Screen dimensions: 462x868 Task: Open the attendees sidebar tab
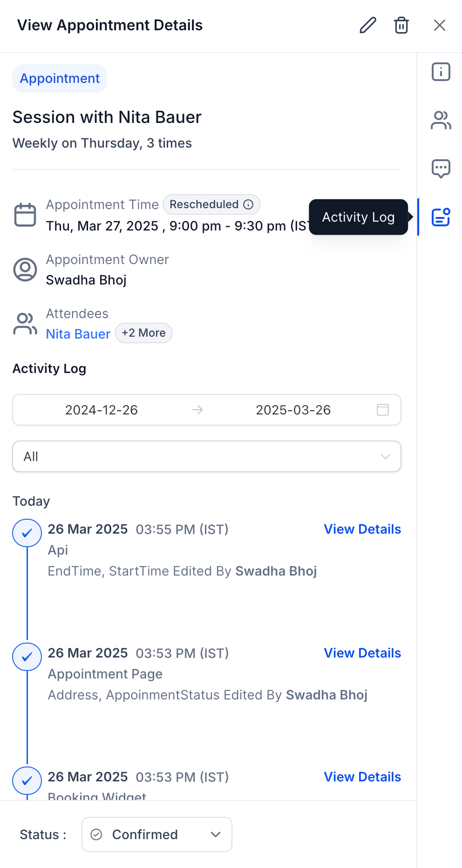(441, 121)
